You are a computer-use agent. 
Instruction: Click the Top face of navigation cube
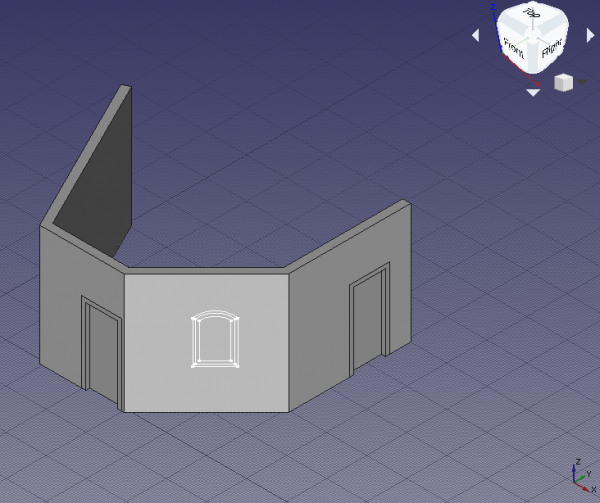point(533,17)
